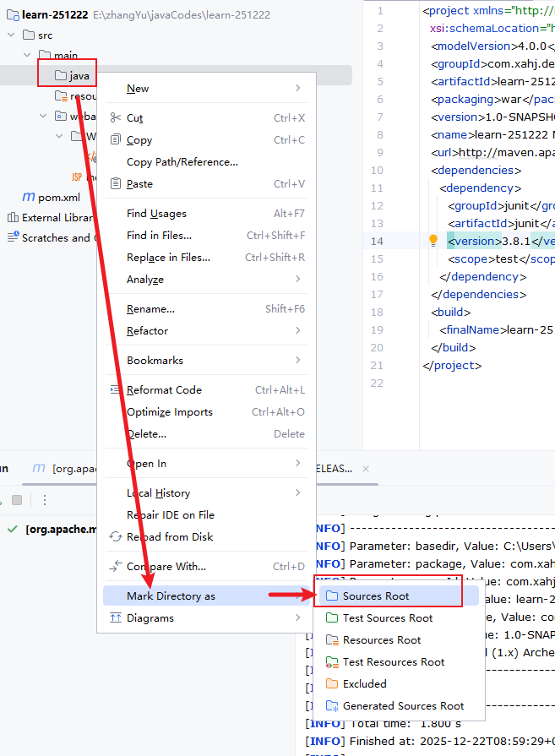Close the run tab with the X
Viewport: 555px width, 756px height.
coord(366,469)
